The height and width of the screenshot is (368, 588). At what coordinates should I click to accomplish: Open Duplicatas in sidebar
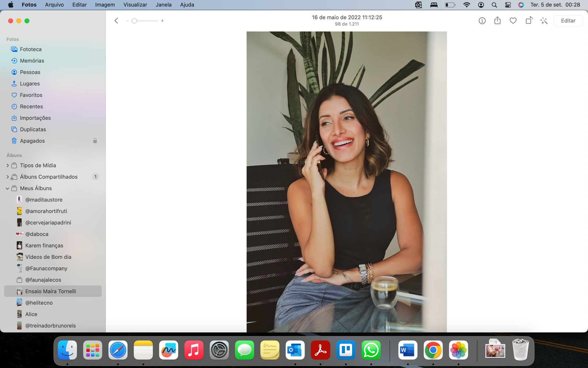point(53,129)
